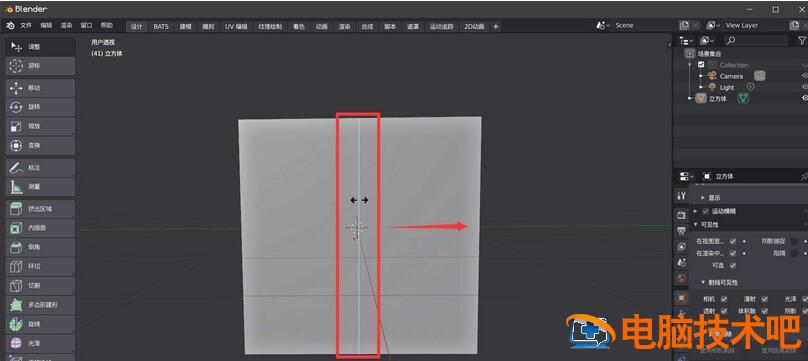Open the object properties tab
Screen dimensions: 808x361
(x=682, y=298)
